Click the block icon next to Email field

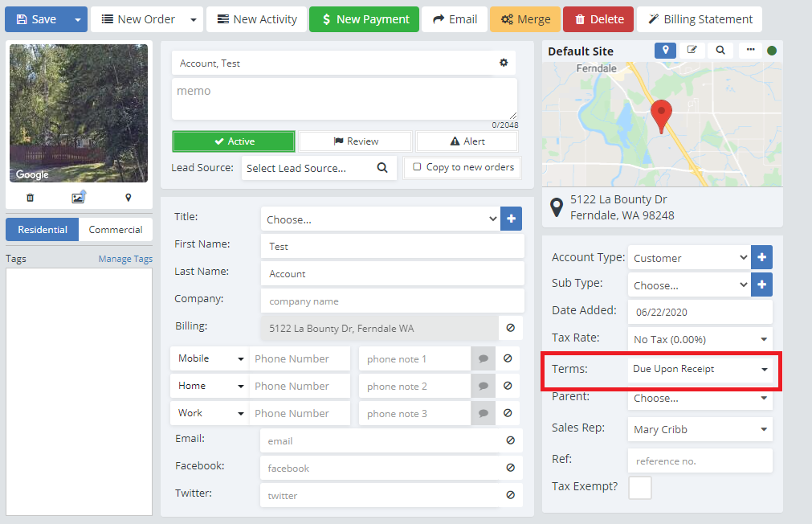[x=510, y=440]
